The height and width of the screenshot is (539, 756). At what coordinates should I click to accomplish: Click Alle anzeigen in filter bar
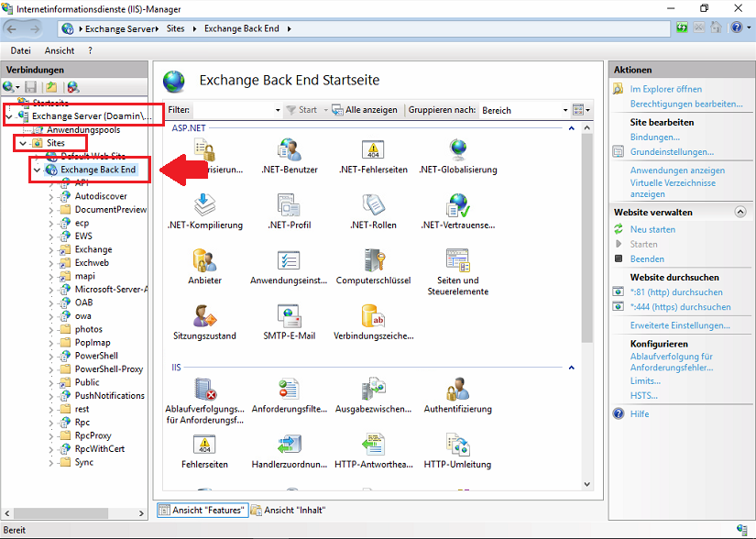(365, 110)
